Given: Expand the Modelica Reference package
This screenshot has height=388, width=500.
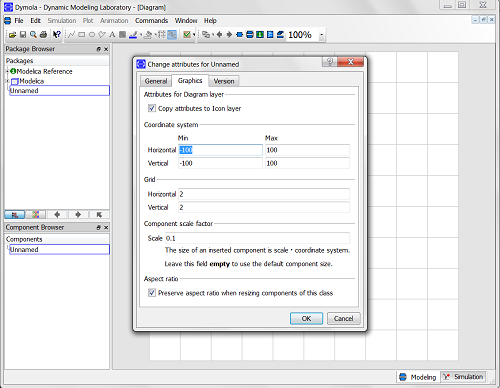Looking at the screenshot, I should (7, 71).
